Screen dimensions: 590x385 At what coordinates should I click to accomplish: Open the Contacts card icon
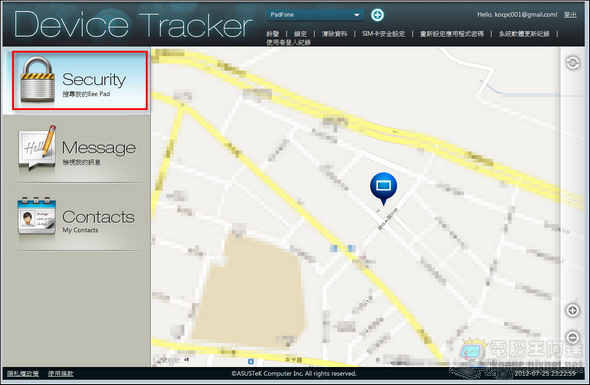(36, 216)
